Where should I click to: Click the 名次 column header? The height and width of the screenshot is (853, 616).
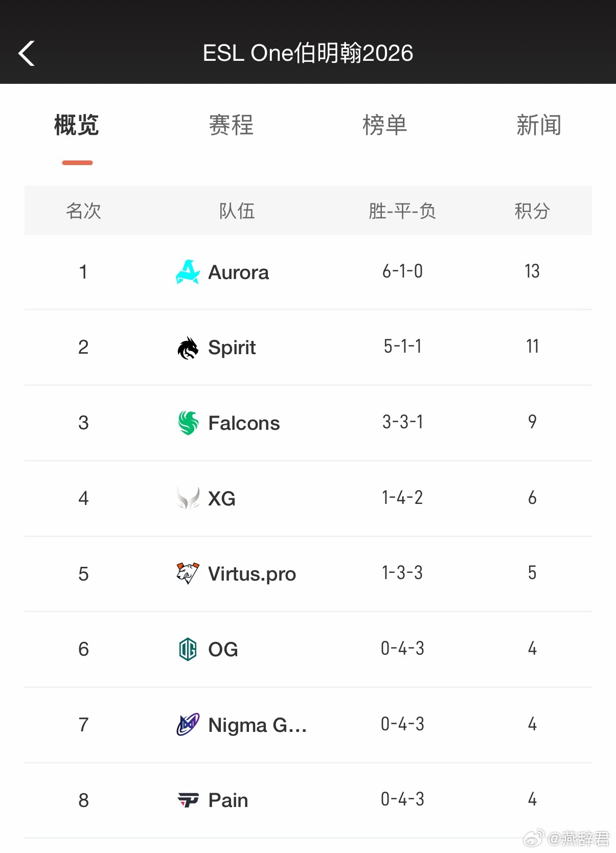pos(83,211)
